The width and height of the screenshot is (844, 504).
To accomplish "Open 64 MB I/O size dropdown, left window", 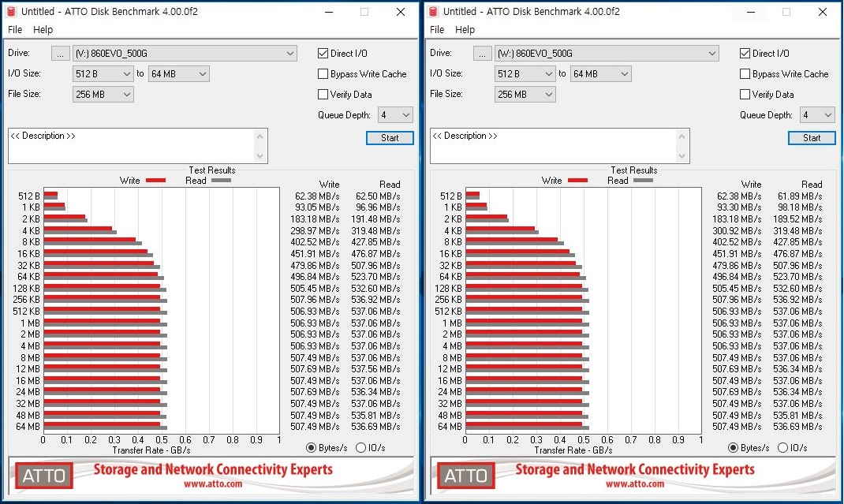I will [179, 74].
